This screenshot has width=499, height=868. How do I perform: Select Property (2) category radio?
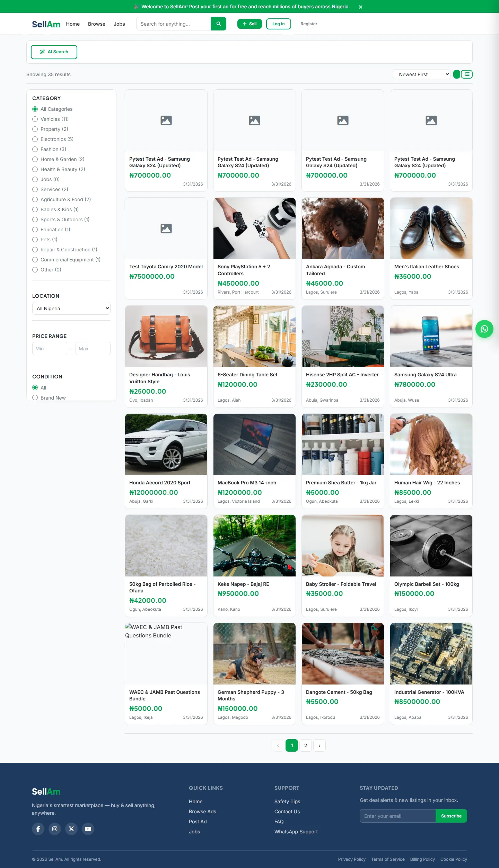point(35,129)
